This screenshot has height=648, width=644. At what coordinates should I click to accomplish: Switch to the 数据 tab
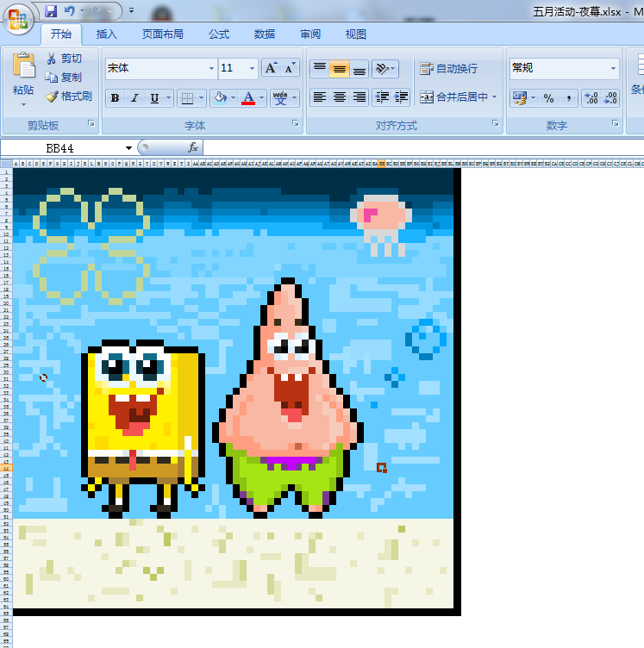point(265,34)
